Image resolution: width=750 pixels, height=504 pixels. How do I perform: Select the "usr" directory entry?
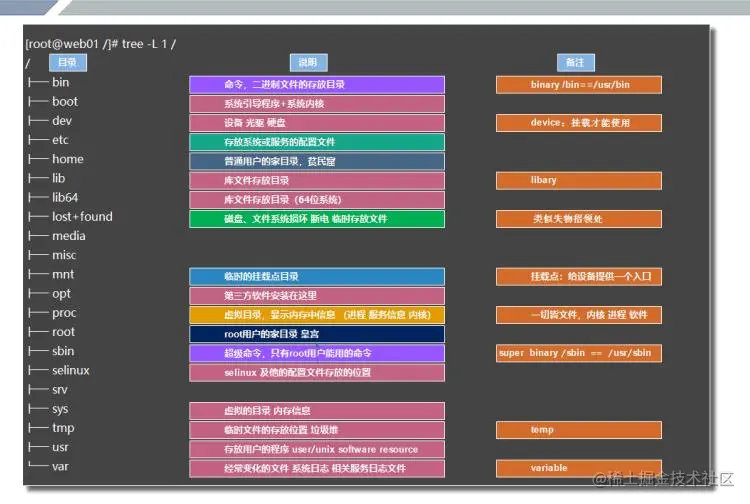tap(60, 447)
